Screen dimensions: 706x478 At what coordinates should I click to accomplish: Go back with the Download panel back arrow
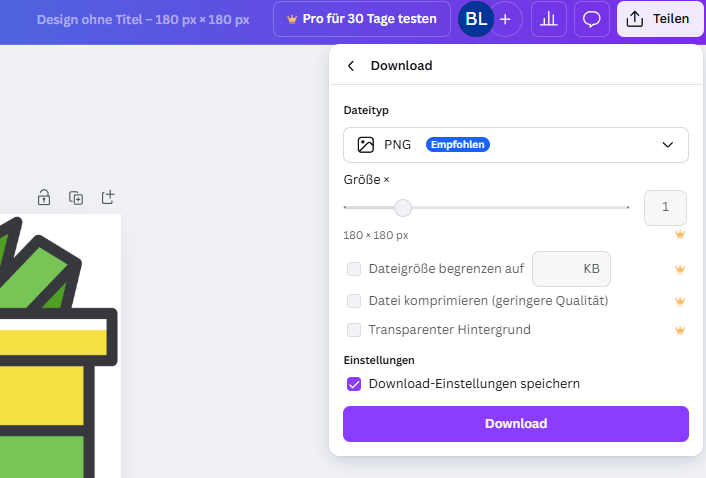point(351,66)
